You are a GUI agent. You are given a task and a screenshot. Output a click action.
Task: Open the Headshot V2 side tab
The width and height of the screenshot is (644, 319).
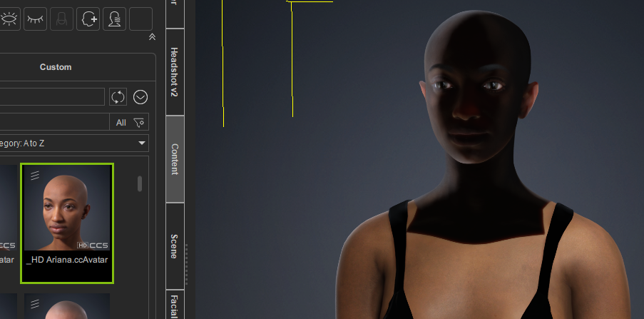pos(175,72)
